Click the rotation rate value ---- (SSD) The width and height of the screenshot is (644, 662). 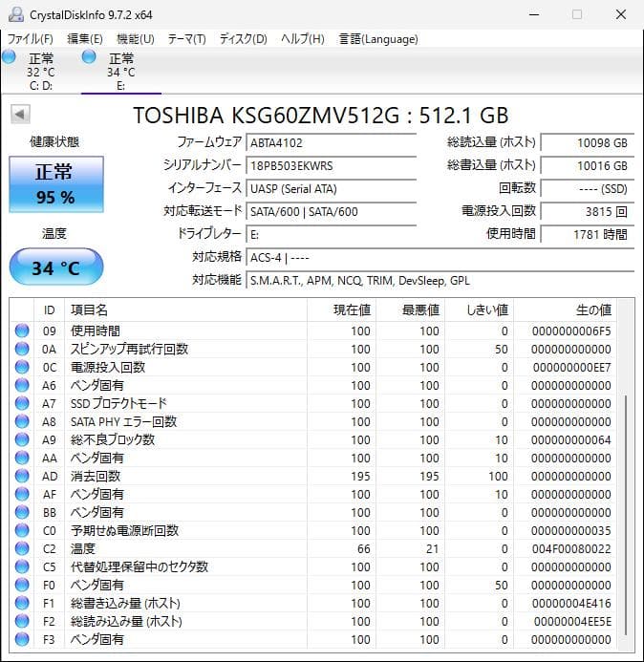coord(588,188)
